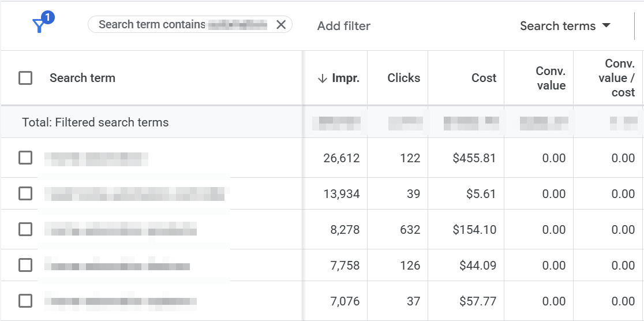This screenshot has height=321, width=644.
Task: Click the 13,934 impressions cell
Action: pos(341,194)
